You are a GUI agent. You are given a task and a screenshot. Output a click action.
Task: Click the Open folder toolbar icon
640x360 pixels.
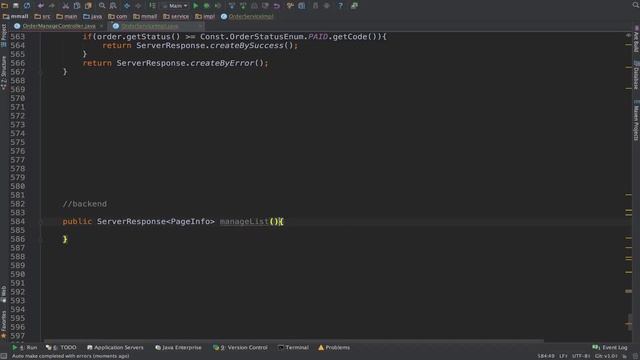tap(4, 6)
